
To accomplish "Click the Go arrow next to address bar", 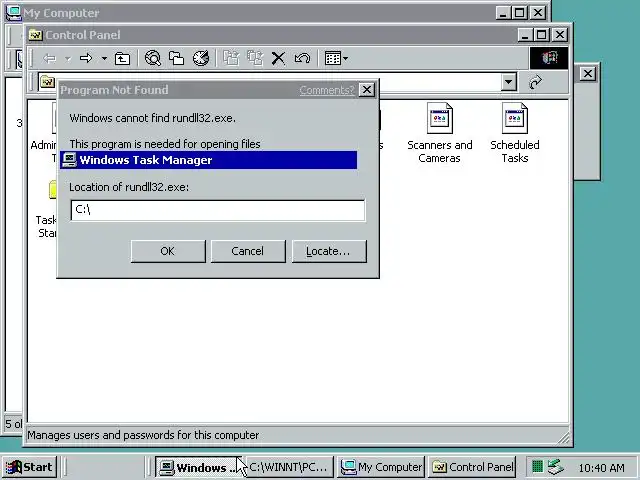I will click(535, 82).
